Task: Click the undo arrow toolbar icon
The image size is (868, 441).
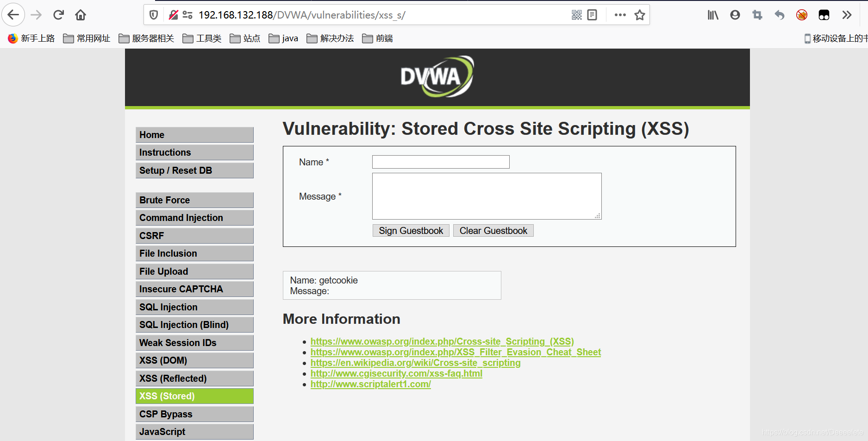Action: click(x=780, y=15)
